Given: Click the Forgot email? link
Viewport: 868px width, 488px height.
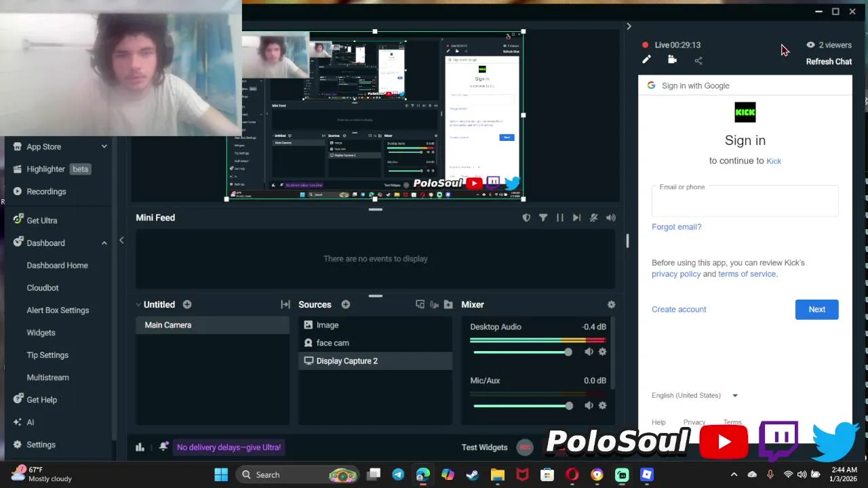Looking at the screenshot, I should pyautogui.click(x=676, y=227).
